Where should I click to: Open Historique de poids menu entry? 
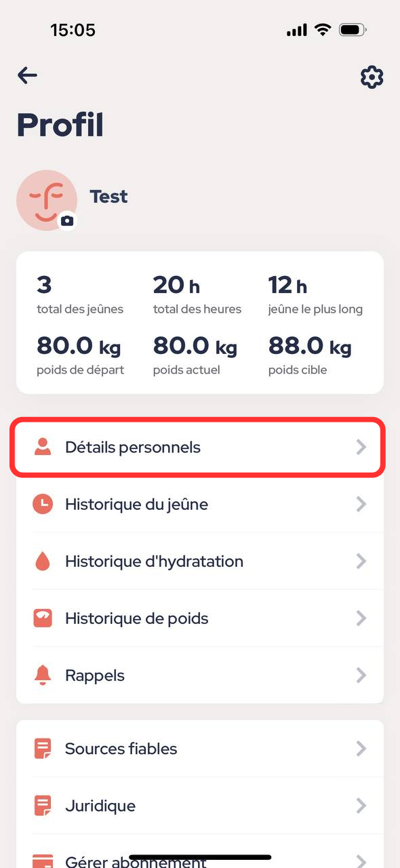coord(200,618)
